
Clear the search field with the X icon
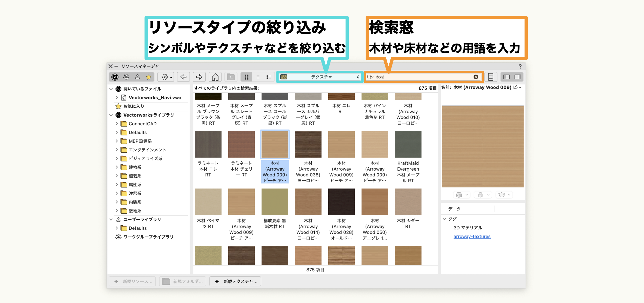476,77
